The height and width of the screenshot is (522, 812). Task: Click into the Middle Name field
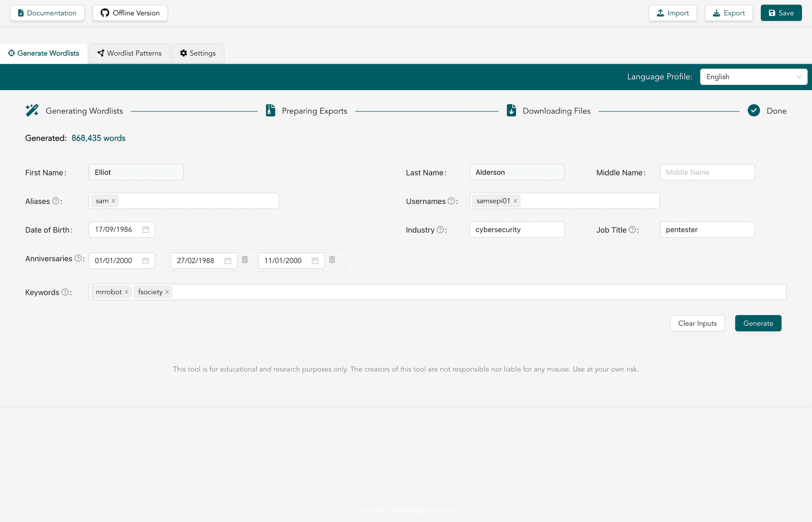point(707,172)
